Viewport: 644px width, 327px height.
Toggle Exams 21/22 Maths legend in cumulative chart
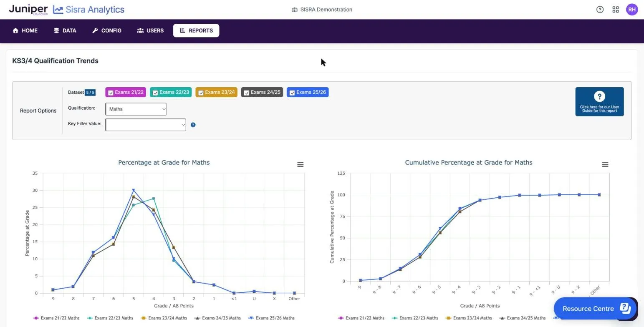[x=361, y=318]
